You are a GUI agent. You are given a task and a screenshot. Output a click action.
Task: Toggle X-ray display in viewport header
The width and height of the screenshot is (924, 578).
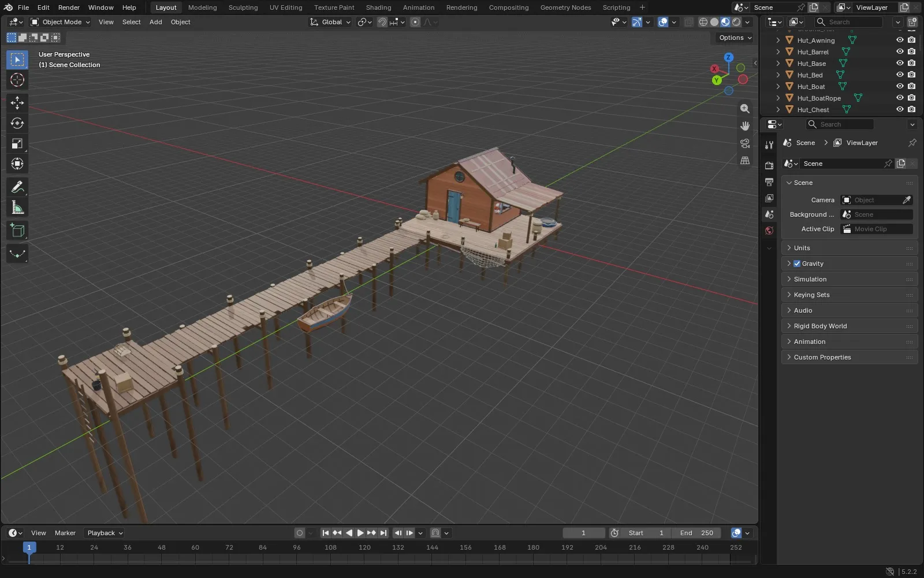[x=689, y=22]
